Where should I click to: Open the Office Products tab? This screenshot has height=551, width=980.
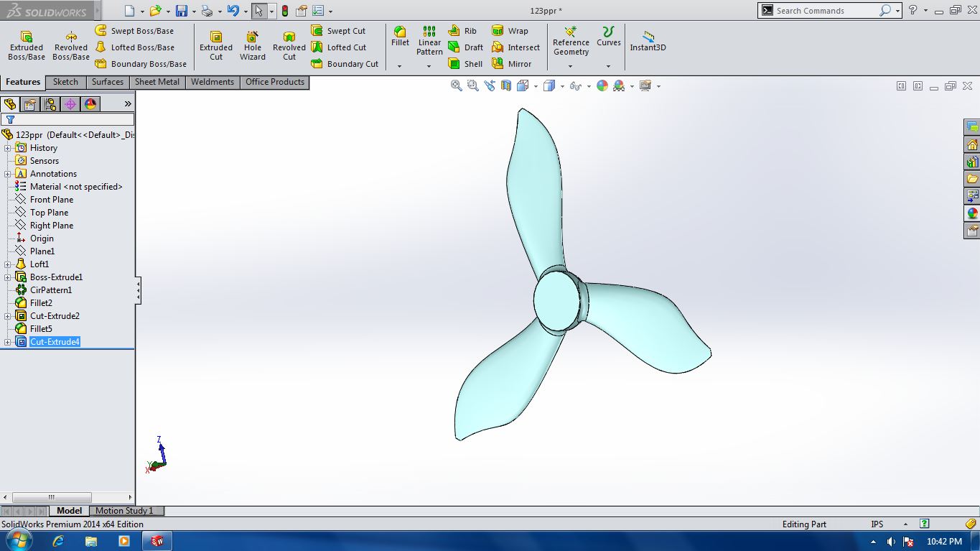(275, 82)
